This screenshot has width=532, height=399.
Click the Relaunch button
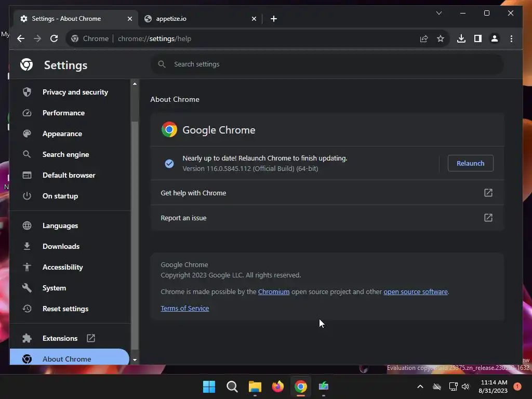[470, 163]
